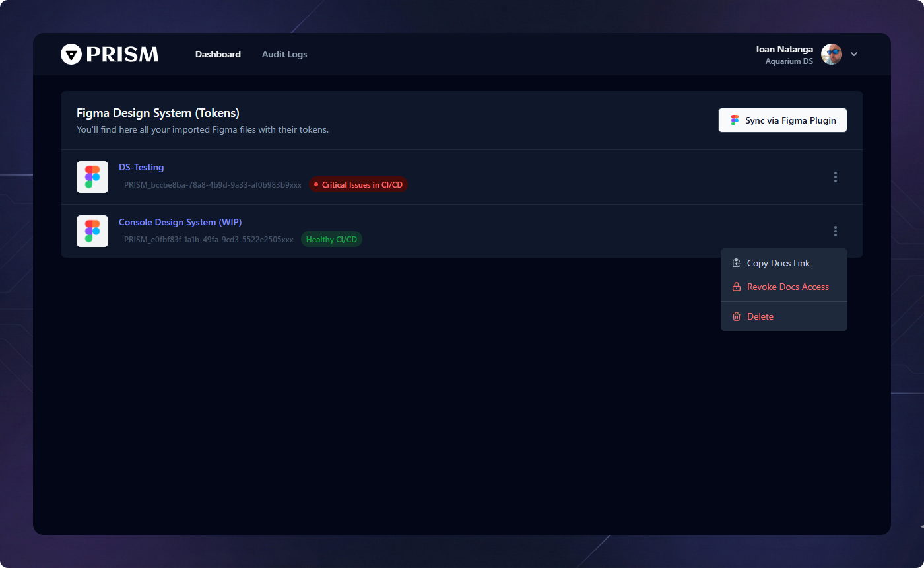924x568 pixels.
Task: Click the PRISM shield logo
Action: pyautogui.click(x=71, y=53)
